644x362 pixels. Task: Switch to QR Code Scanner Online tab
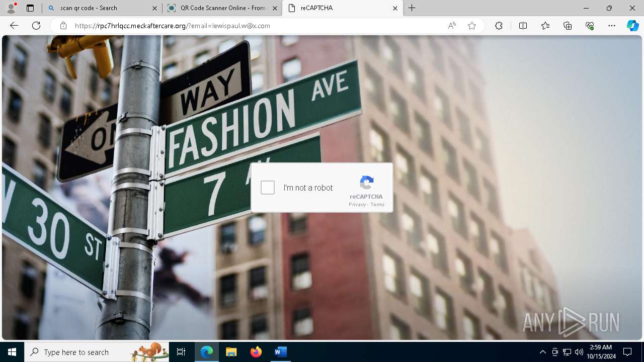pos(222,8)
